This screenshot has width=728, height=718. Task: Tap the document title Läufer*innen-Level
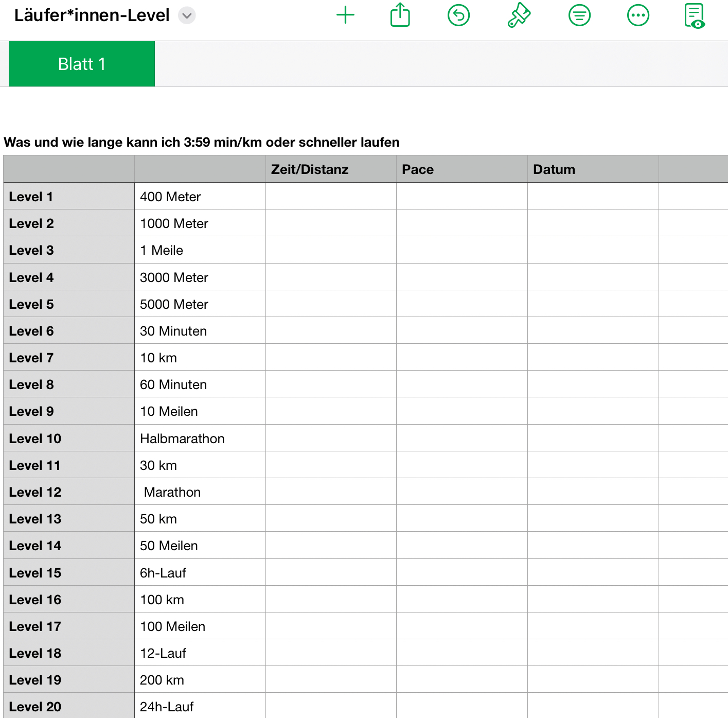pyautogui.click(x=92, y=15)
